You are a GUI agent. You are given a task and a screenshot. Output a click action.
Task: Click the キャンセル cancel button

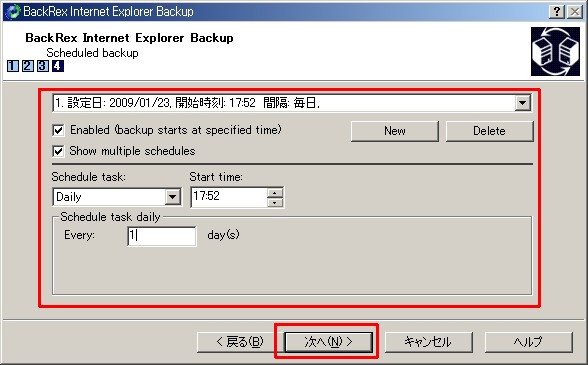pyautogui.click(x=428, y=342)
